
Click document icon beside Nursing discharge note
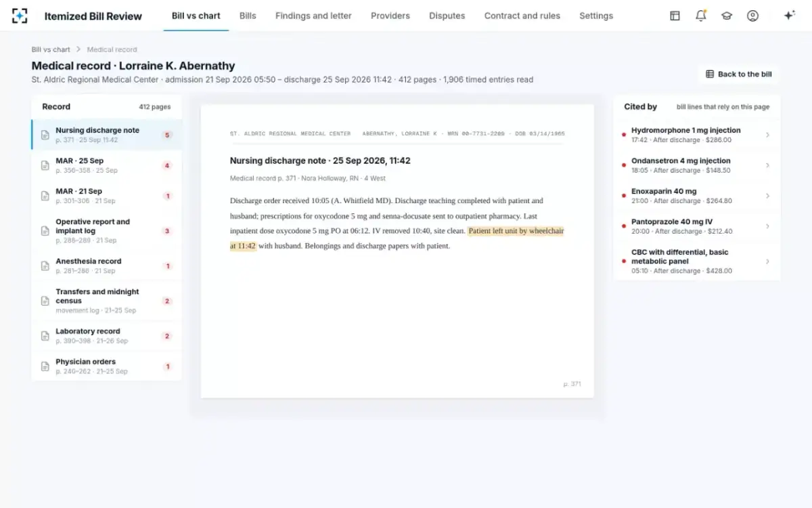click(x=45, y=135)
